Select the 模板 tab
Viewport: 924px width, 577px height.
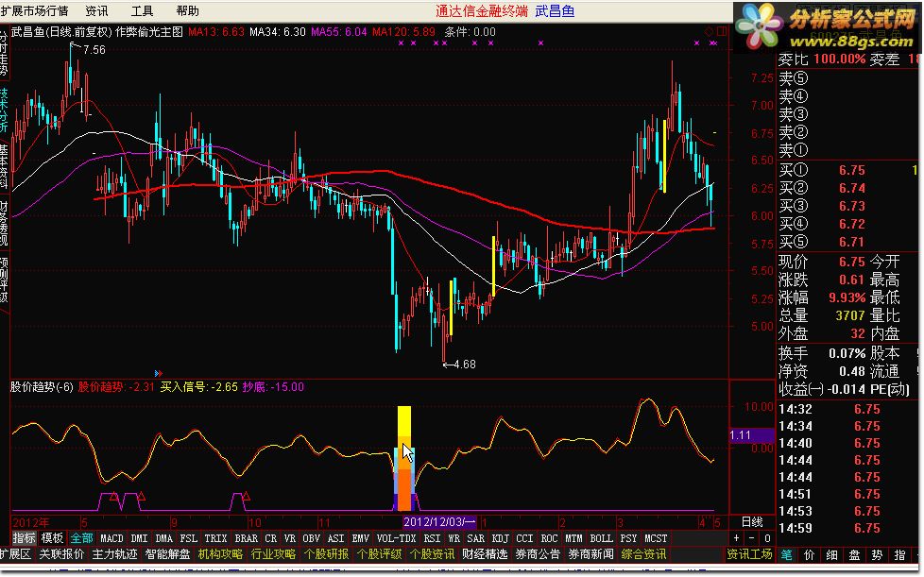[52, 537]
